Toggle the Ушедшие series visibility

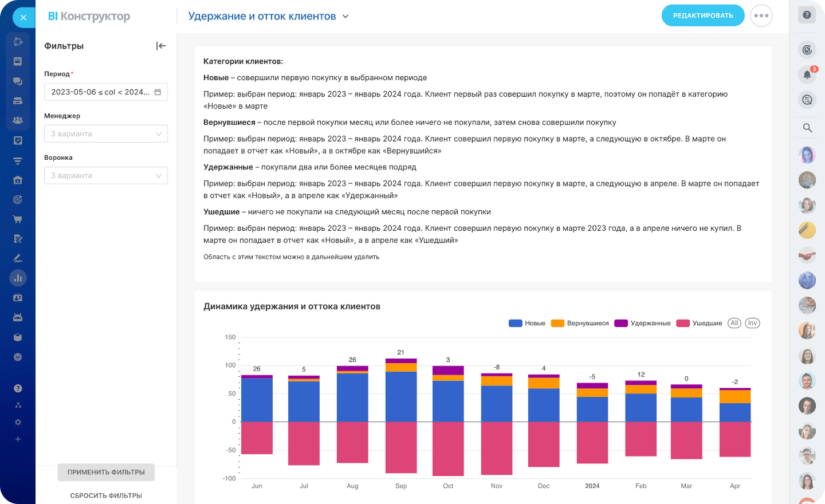699,323
